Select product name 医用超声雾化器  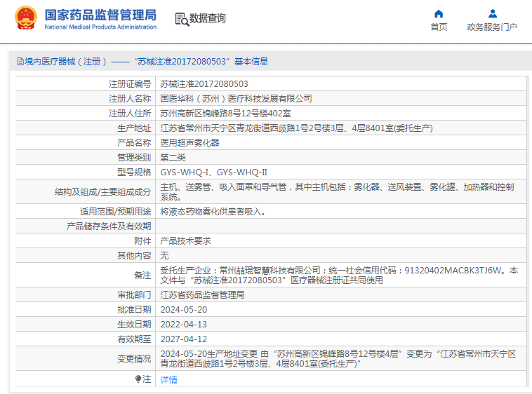tap(189, 142)
